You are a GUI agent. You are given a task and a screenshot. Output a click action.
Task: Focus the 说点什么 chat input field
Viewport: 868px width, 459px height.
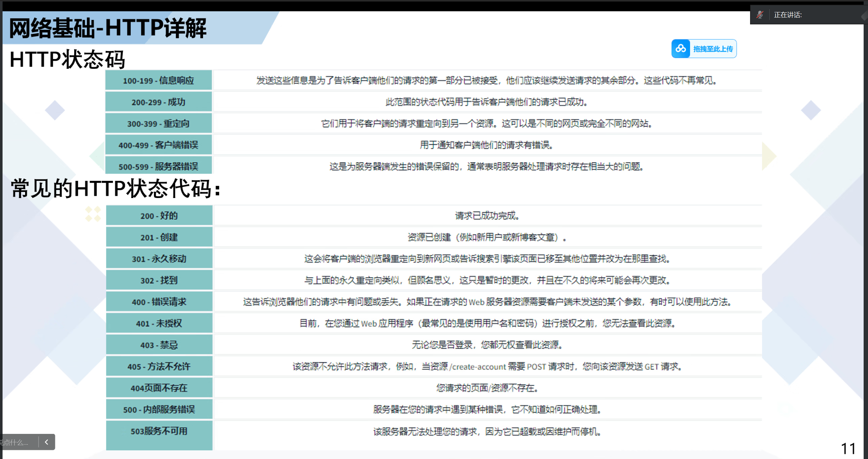(16, 442)
